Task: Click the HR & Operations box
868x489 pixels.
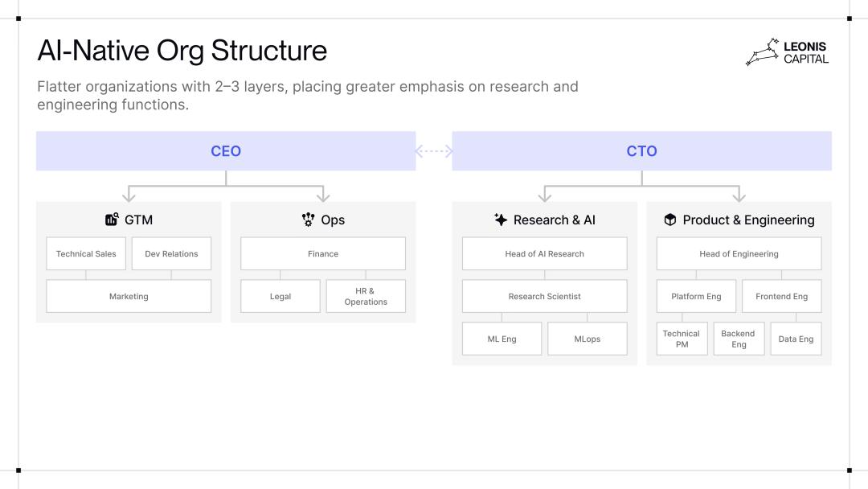Action: pyautogui.click(x=366, y=296)
